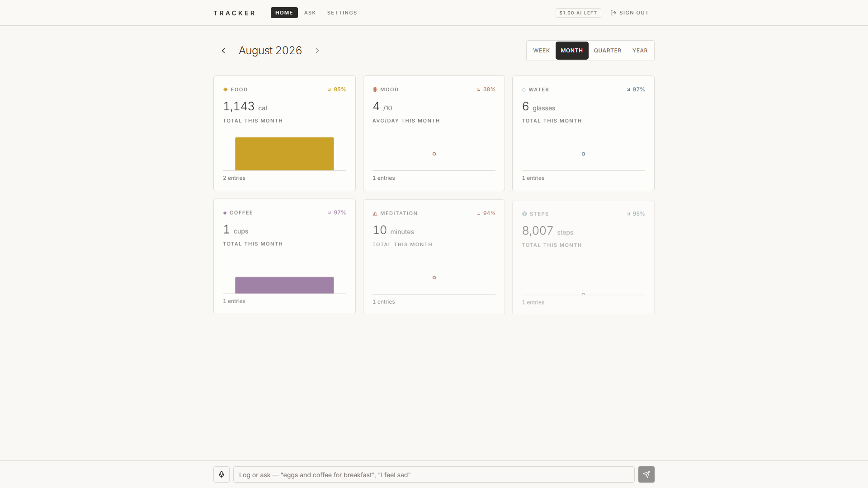This screenshot has height=488, width=868.
Task: Click the 10 minutes value
Action: (393, 230)
